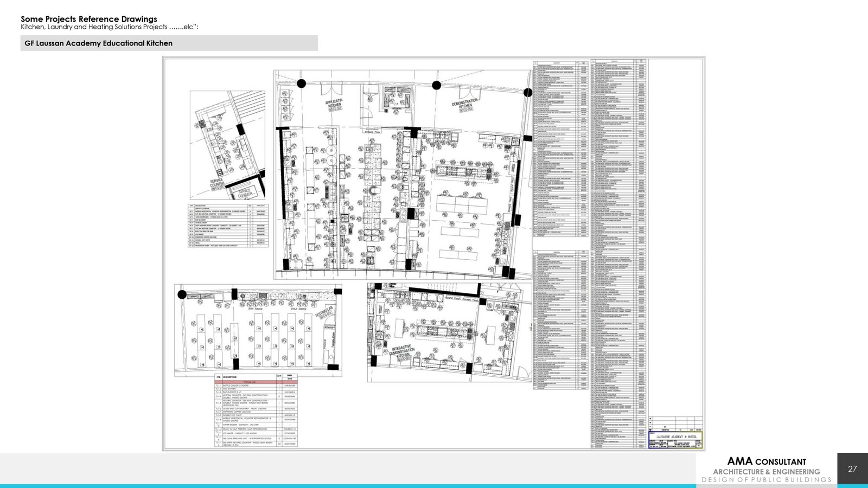Screen dimensions: 868x488
Task: Click the Testing Lab floor plan drawing
Action: (x=258, y=330)
